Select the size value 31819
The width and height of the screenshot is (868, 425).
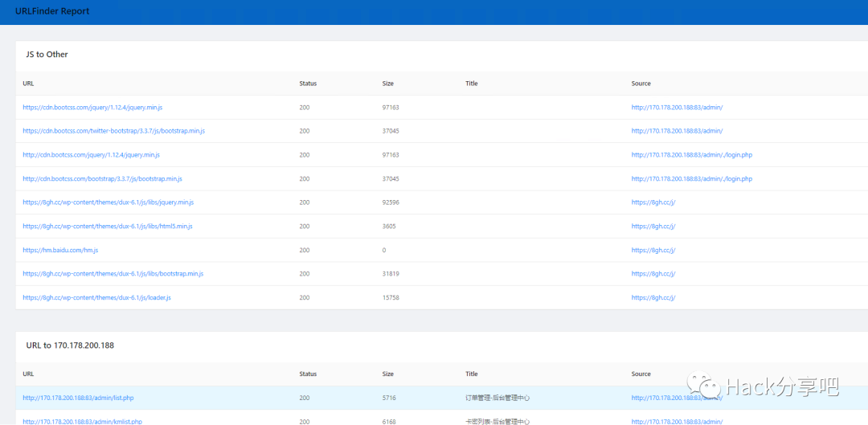pos(391,274)
